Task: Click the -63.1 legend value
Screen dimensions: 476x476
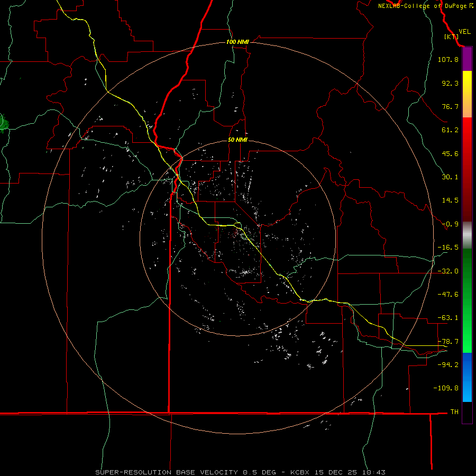Action: pyautogui.click(x=448, y=318)
